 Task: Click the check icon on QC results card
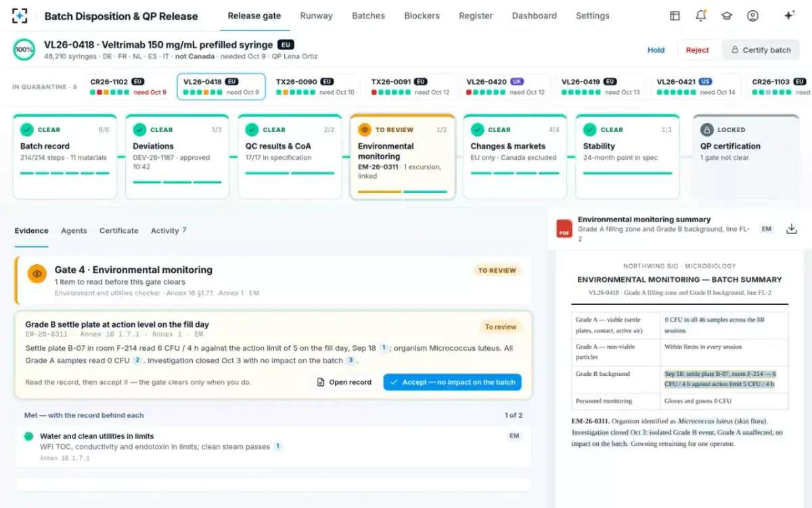(252, 129)
